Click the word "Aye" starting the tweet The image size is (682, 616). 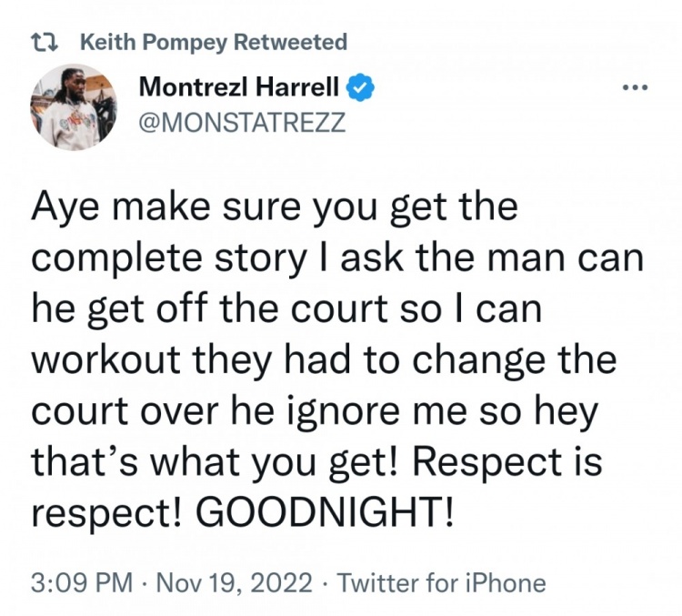[x=63, y=207]
